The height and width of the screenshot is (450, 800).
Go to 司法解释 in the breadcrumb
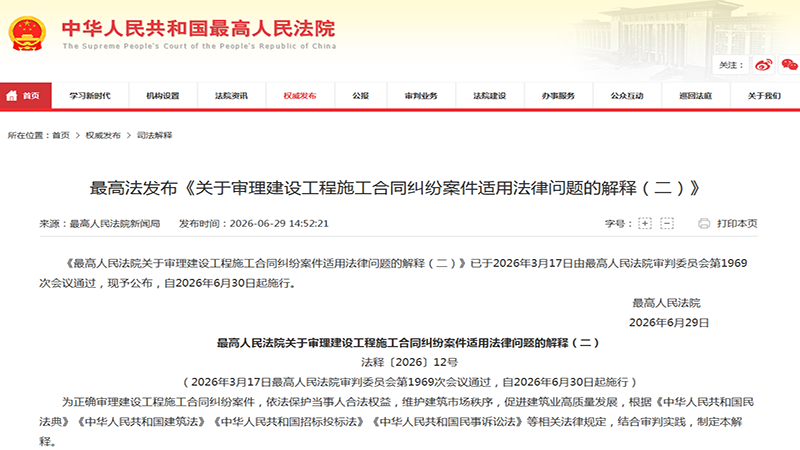coord(155,135)
